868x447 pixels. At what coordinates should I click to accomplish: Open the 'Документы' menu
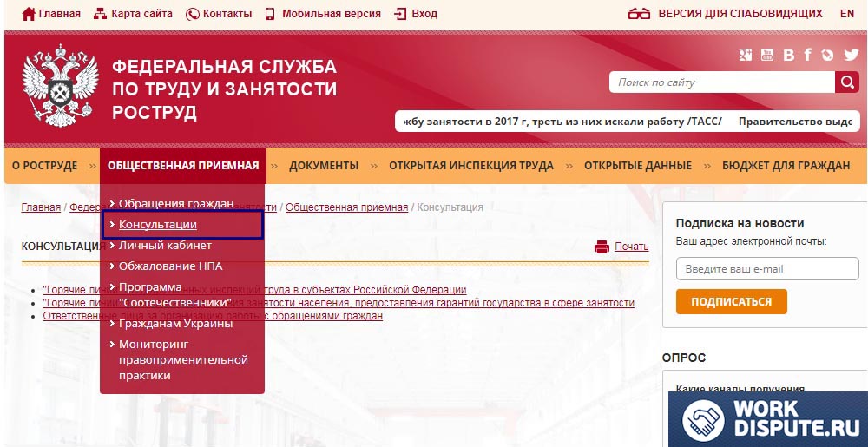coord(324,166)
